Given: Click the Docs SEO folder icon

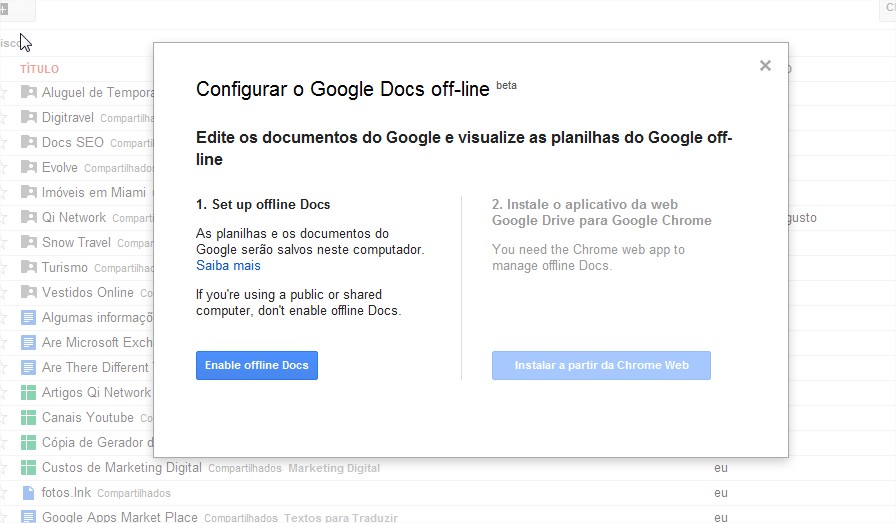Looking at the screenshot, I should pyautogui.click(x=28, y=142).
